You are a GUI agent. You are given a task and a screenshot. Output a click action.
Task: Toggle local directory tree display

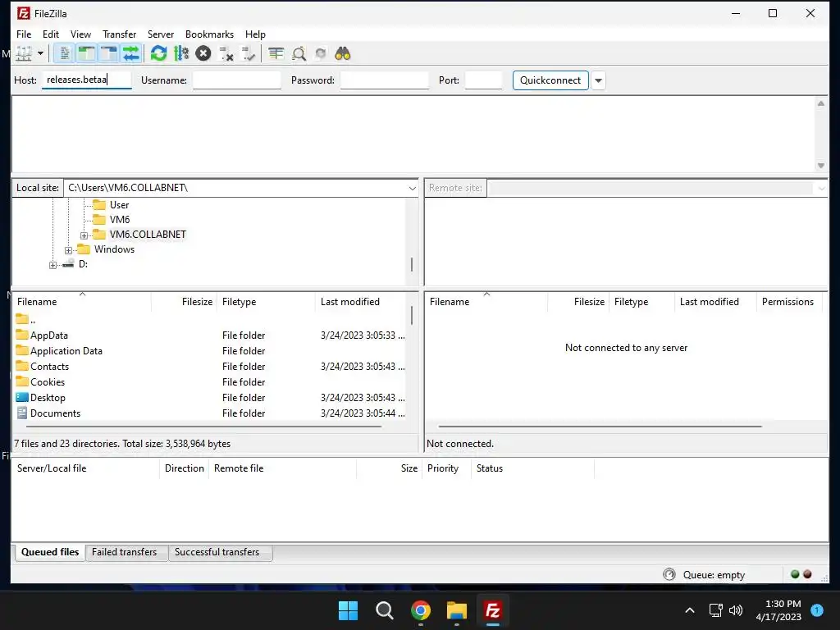[x=86, y=53]
